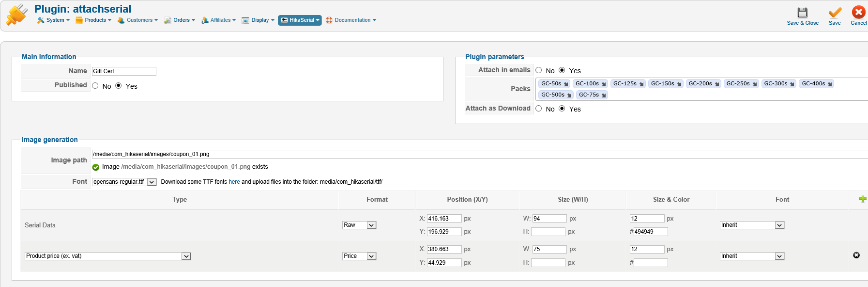Screen dimensions: 868x287
Task: Click the green plus add-row icon
Action: (862, 199)
